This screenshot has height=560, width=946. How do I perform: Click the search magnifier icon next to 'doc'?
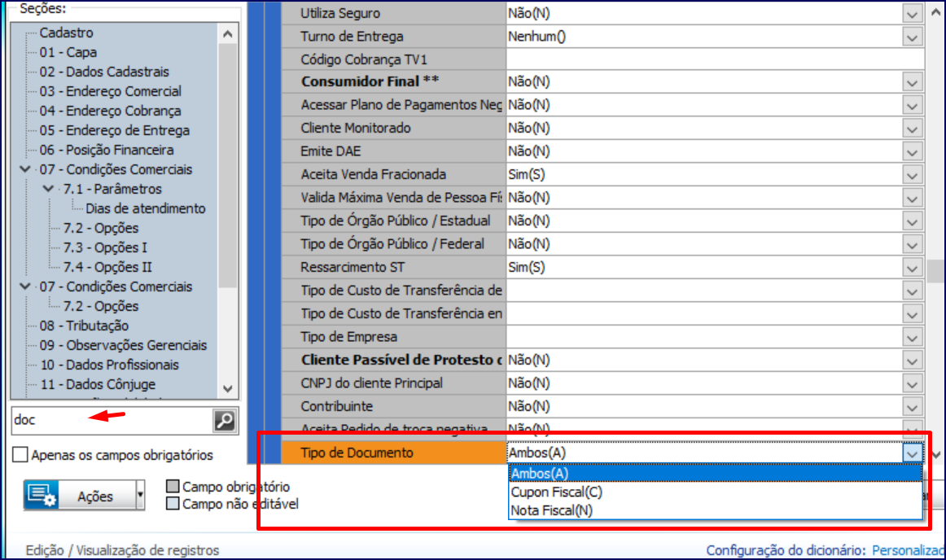pyautogui.click(x=225, y=421)
